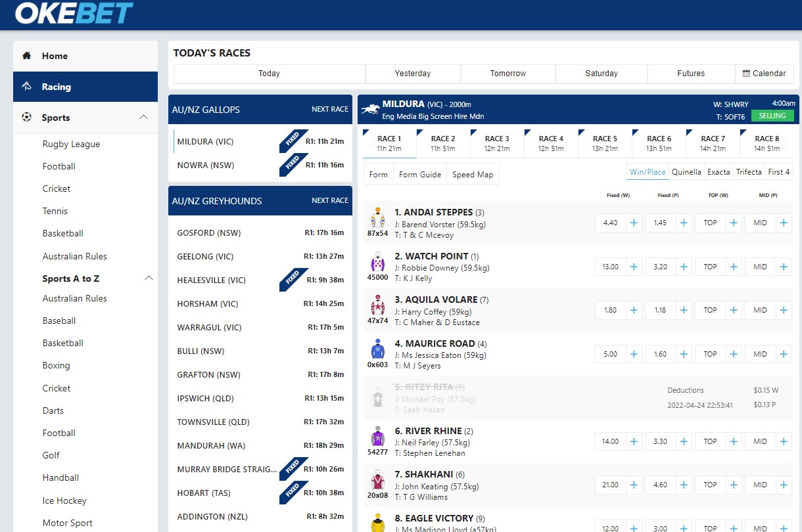Show Saturday's races
Image resolution: width=802 pixels, height=532 pixels.
coord(601,74)
